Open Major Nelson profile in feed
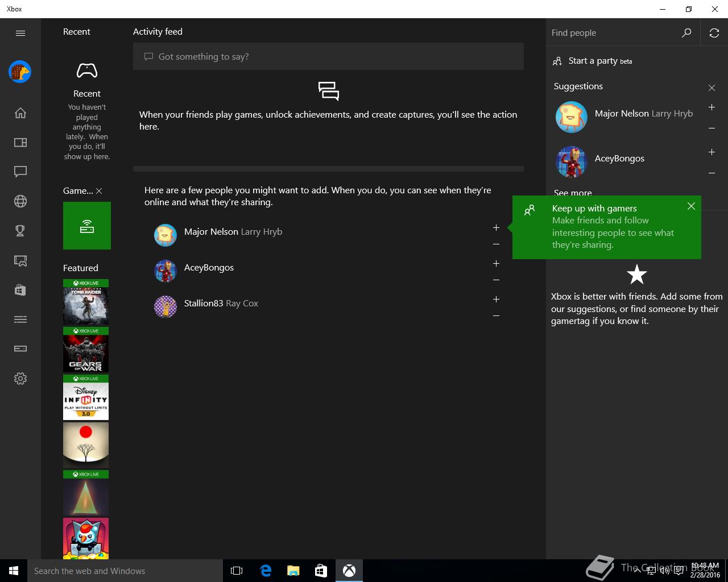 click(233, 231)
